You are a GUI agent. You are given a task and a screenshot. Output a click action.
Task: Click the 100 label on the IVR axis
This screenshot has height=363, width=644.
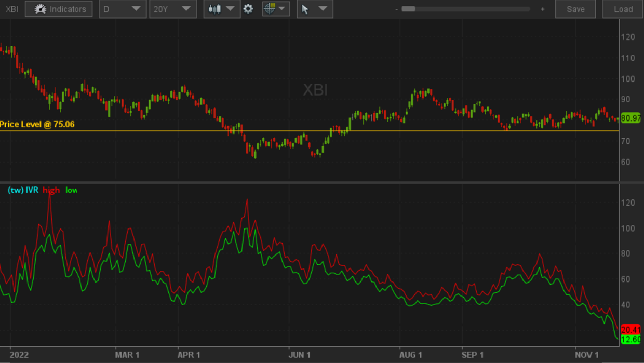click(x=627, y=228)
